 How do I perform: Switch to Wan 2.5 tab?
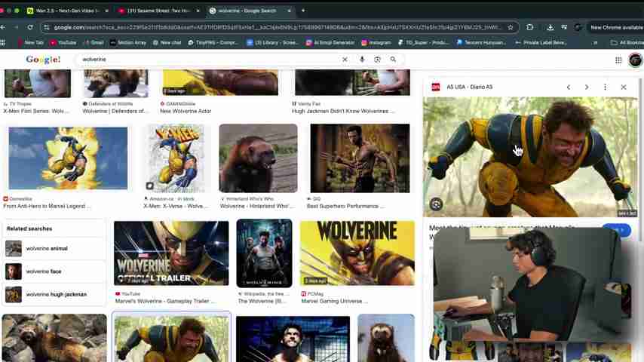[x=67, y=11]
